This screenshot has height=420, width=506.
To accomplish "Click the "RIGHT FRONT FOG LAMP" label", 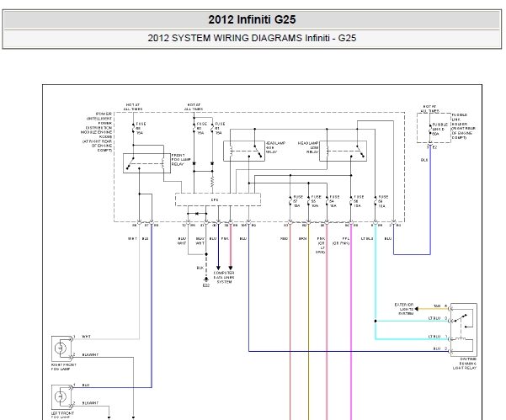I will click(64, 367).
